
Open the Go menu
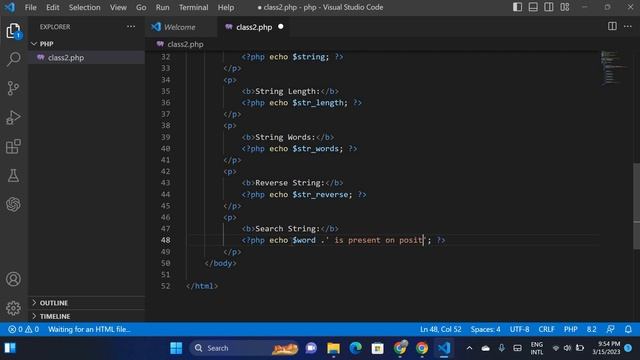[x=141, y=7]
